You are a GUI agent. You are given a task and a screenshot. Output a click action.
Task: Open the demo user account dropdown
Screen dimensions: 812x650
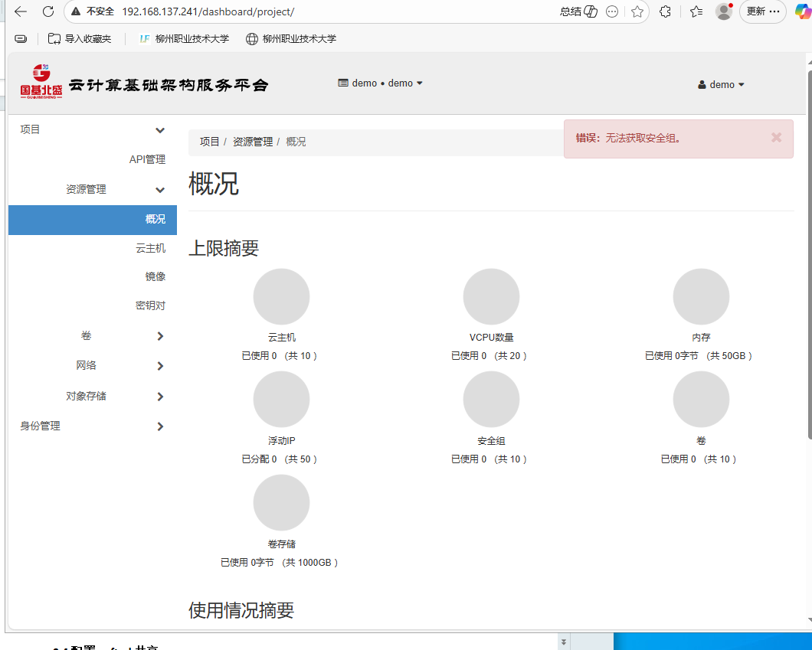tap(721, 84)
